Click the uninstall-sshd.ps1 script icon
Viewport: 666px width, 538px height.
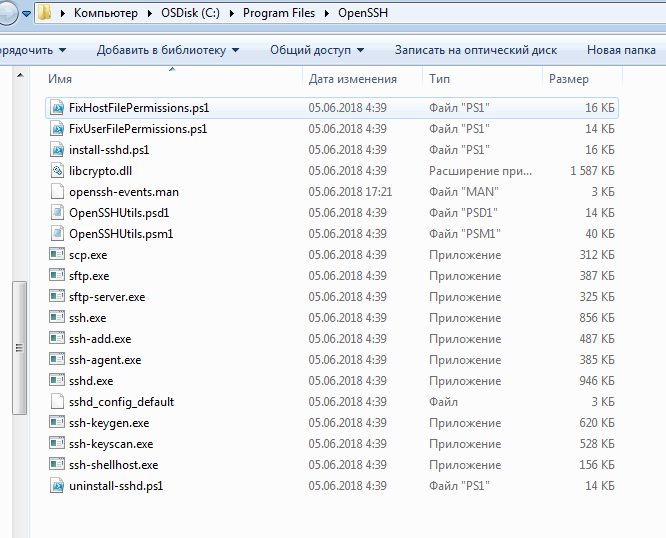pyautogui.click(x=57, y=486)
